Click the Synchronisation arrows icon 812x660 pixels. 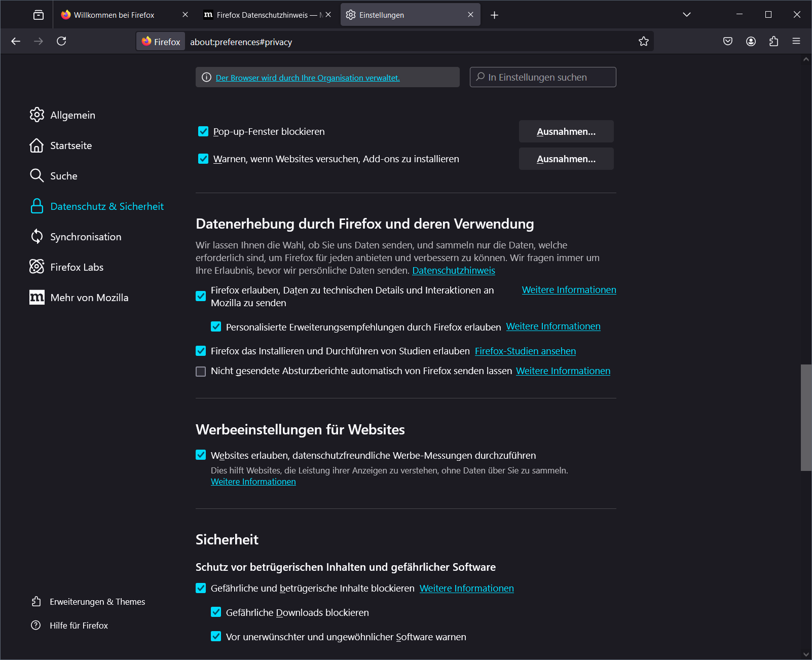(36, 236)
